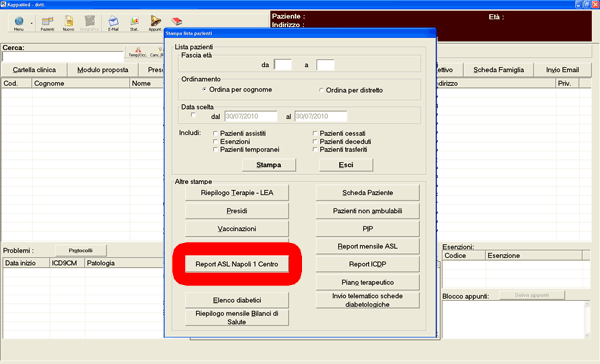The width and height of the screenshot is (600, 364).
Task: Check Pazienti assistiti
Action: point(215,133)
